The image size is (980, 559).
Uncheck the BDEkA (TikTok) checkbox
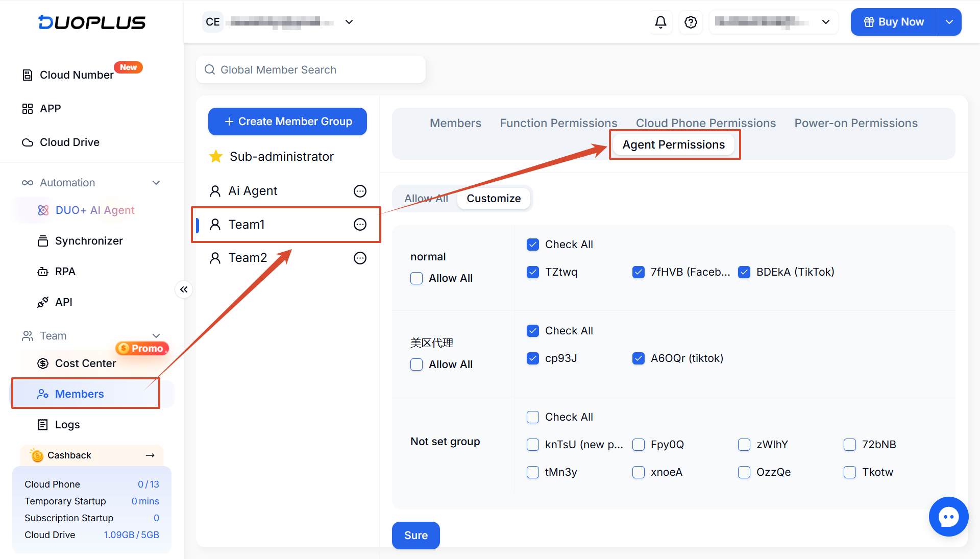coord(744,272)
